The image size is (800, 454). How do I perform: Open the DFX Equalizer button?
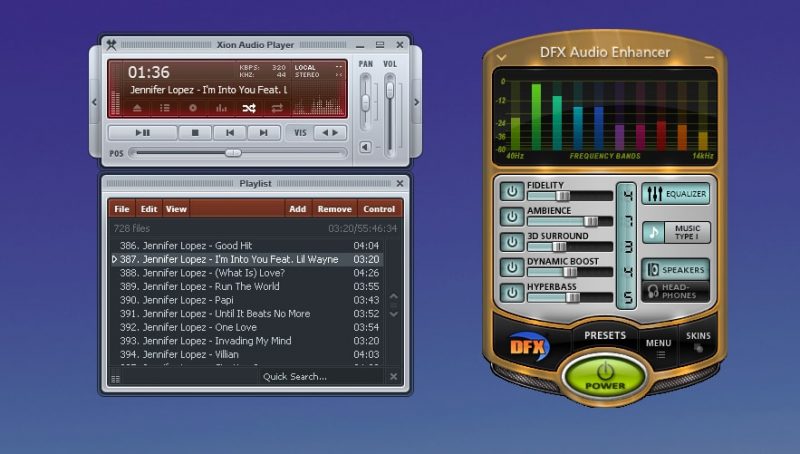click(x=676, y=194)
